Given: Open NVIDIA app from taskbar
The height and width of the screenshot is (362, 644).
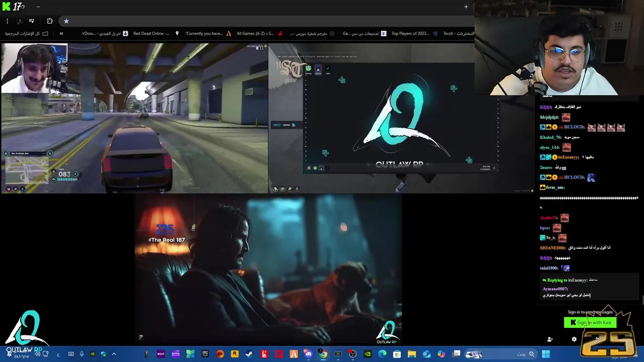Looking at the screenshot, I should tap(367, 354).
